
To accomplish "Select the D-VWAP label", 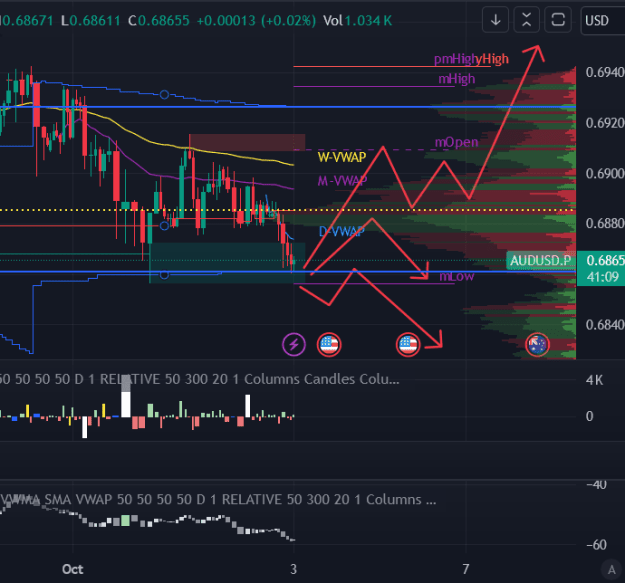I will (342, 232).
